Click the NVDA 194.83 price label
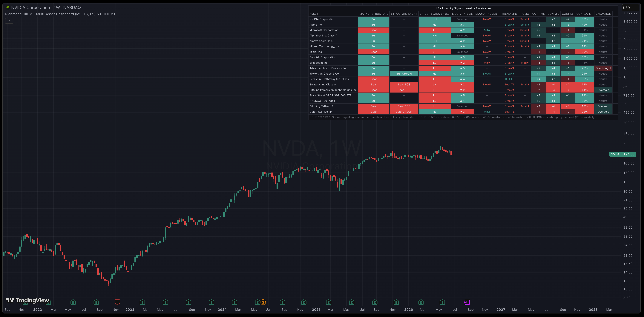Screen dimensions: 644x317 pyautogui.click(x=623, y=154)
